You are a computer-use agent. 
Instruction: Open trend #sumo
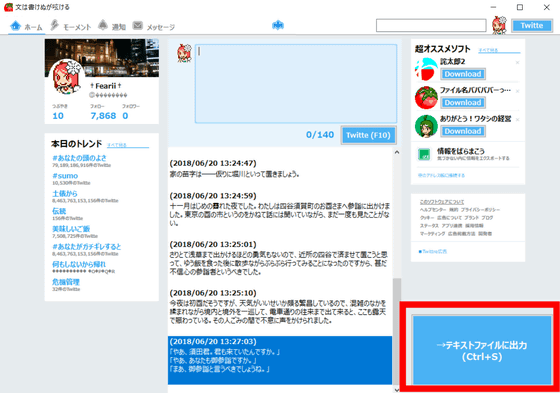[65, 175]
